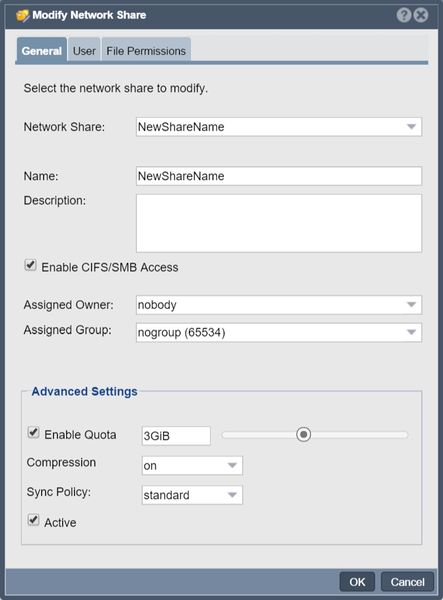
Task: Click the Advanced Settings heading
Action: [85, 391]
